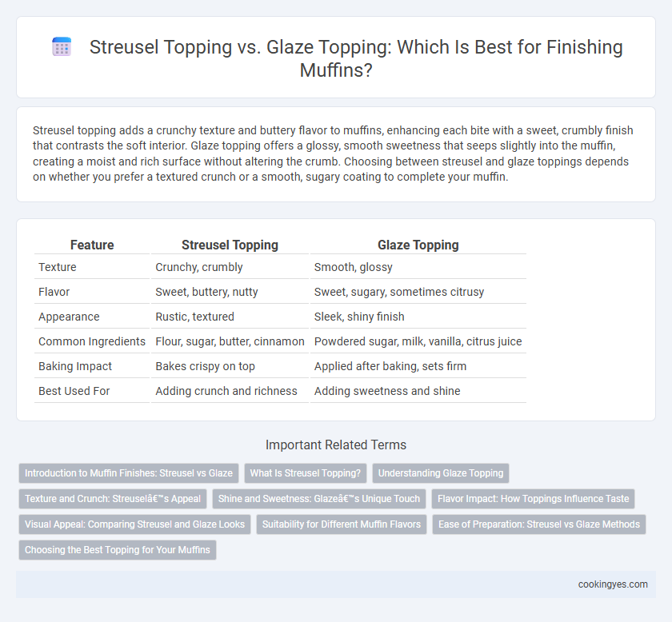Select the Feature column header
The width and height of the screenshot is (672, 622).
coord(92,245)
